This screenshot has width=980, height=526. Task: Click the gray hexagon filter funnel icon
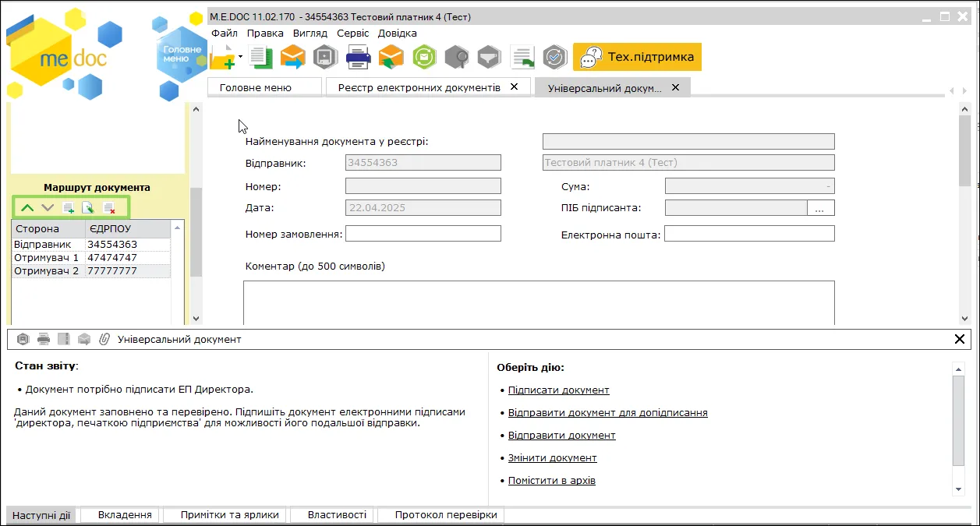(489, 57)
